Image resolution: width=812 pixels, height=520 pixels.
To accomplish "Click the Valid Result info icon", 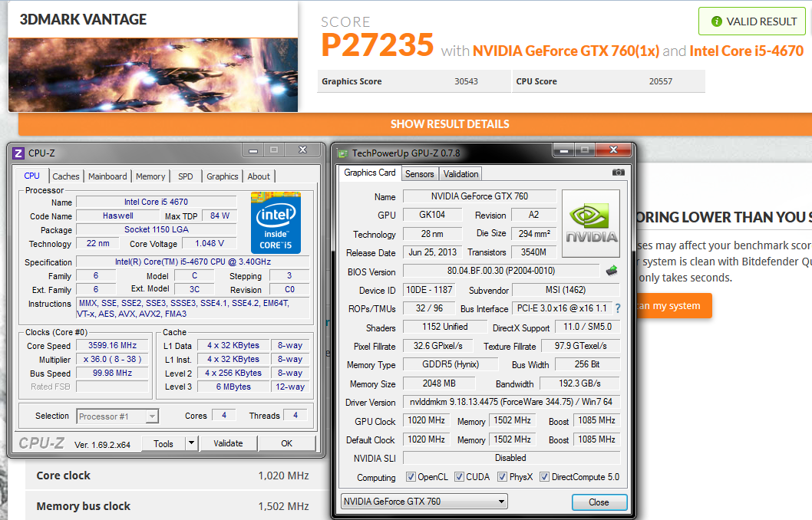I will 717,21.
